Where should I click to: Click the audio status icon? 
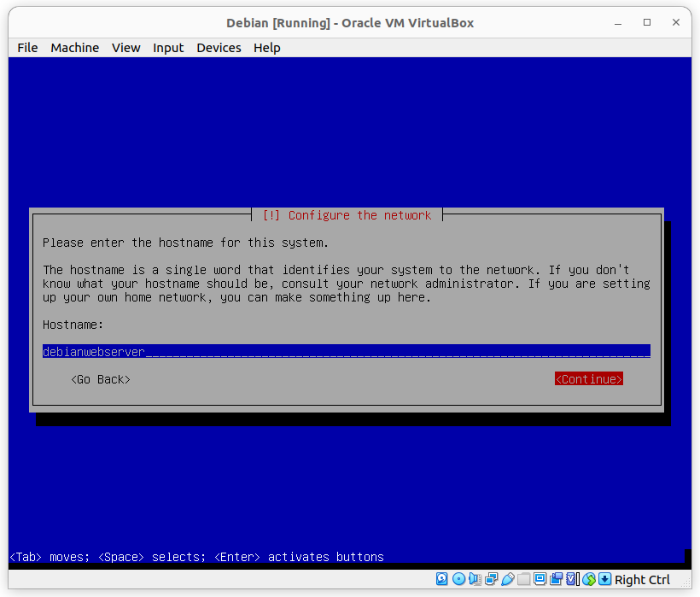pyautogui.click(x=475, y=579)
